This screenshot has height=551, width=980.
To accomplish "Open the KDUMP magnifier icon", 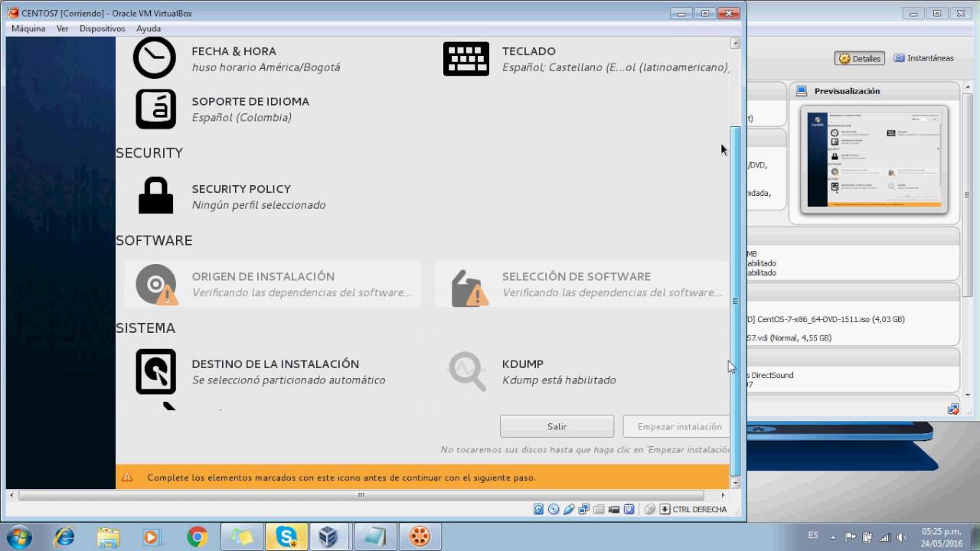I will 467,371.
